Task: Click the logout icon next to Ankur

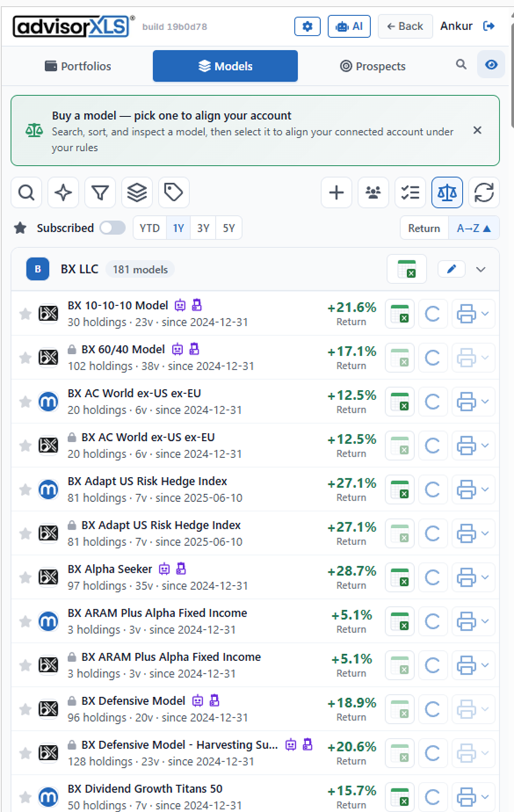Action: [489, 26]
